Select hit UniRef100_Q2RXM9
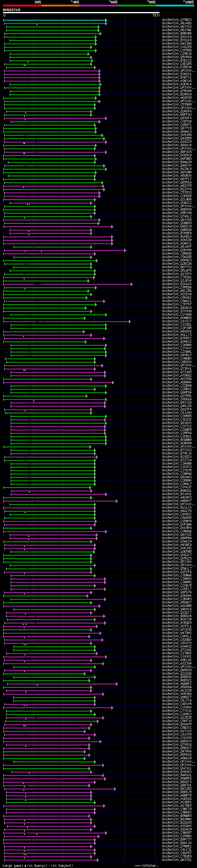This screenshot has width=197, height=868. (x=177, y=250)
